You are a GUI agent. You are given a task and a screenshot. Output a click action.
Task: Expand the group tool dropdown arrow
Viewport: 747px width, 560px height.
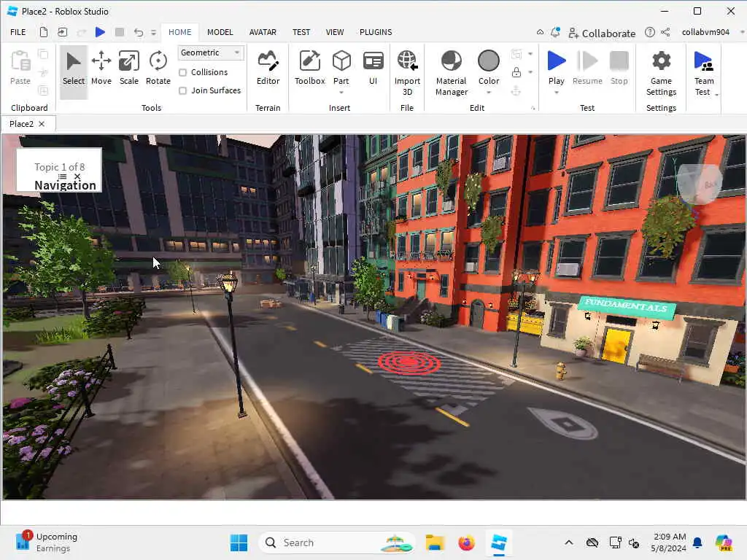[530, 54]
